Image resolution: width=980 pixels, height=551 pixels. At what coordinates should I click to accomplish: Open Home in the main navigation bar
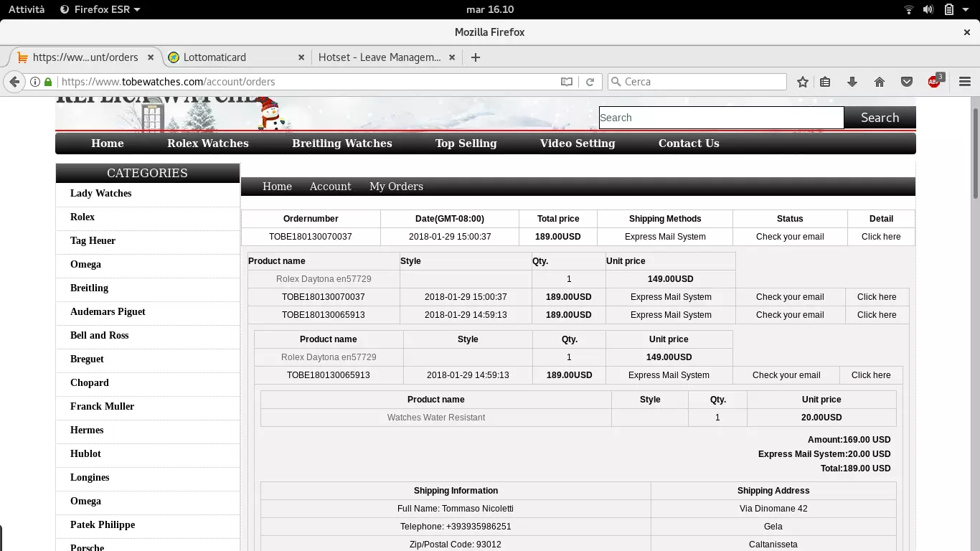point(108,143)
